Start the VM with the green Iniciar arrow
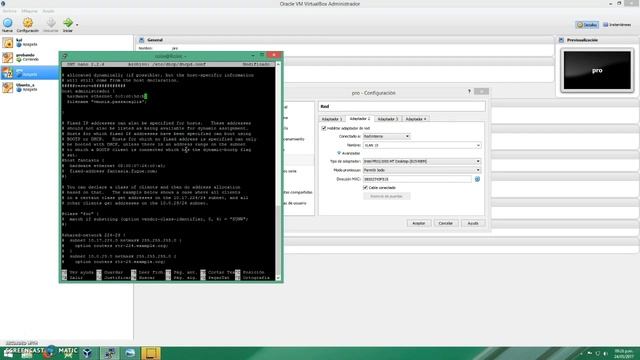The height and width of the screenshot is (360, 640). [x=68, y=24]
